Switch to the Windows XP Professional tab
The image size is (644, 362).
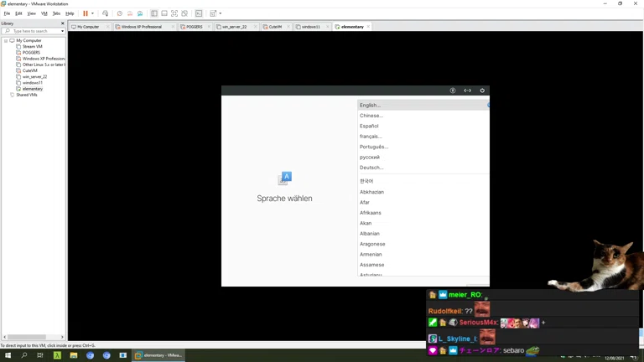point(141,27)
